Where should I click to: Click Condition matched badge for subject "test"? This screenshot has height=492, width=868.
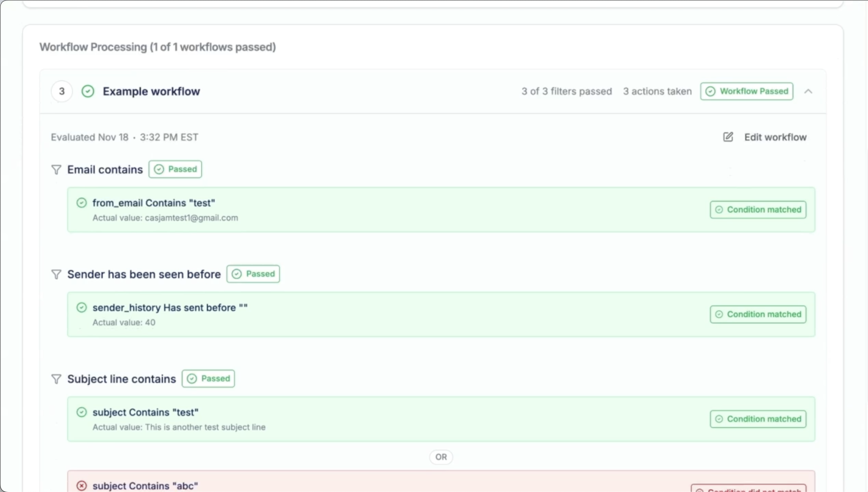point(758,419)
